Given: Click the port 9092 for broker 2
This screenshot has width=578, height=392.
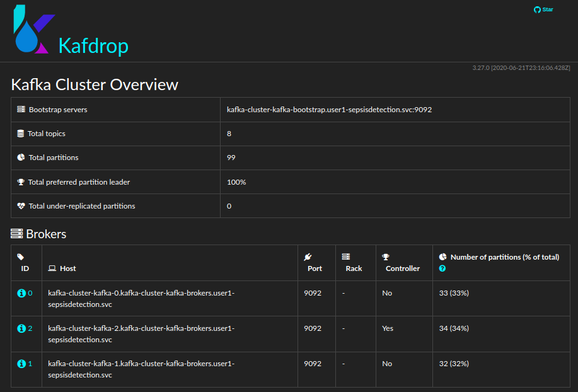Looking at the screenshot, I should point(313,328).
